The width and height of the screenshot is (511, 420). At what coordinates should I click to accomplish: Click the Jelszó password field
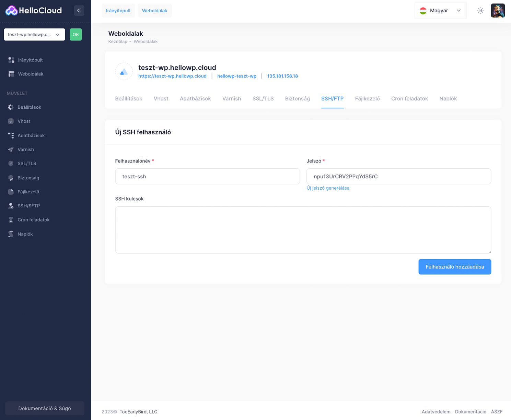click(399, 176)
